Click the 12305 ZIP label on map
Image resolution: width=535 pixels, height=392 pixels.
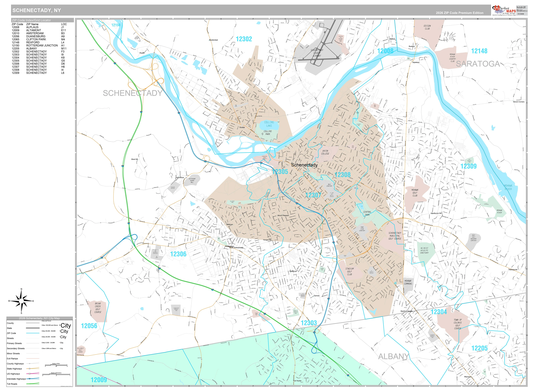point(280,172)
